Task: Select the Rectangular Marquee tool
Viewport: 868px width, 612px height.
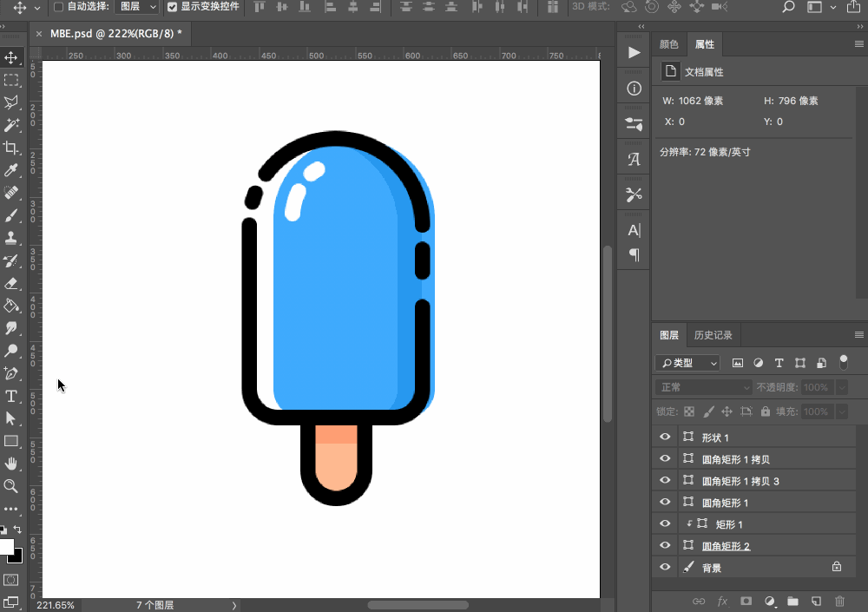Action: point(11,80)
